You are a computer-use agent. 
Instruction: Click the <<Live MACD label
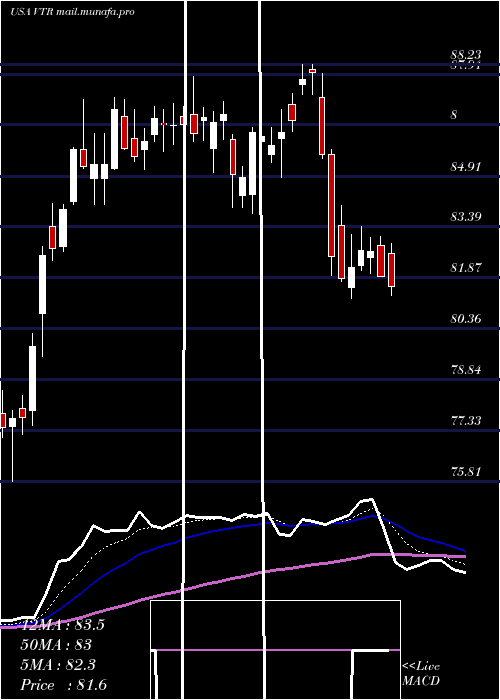[421, 674]
